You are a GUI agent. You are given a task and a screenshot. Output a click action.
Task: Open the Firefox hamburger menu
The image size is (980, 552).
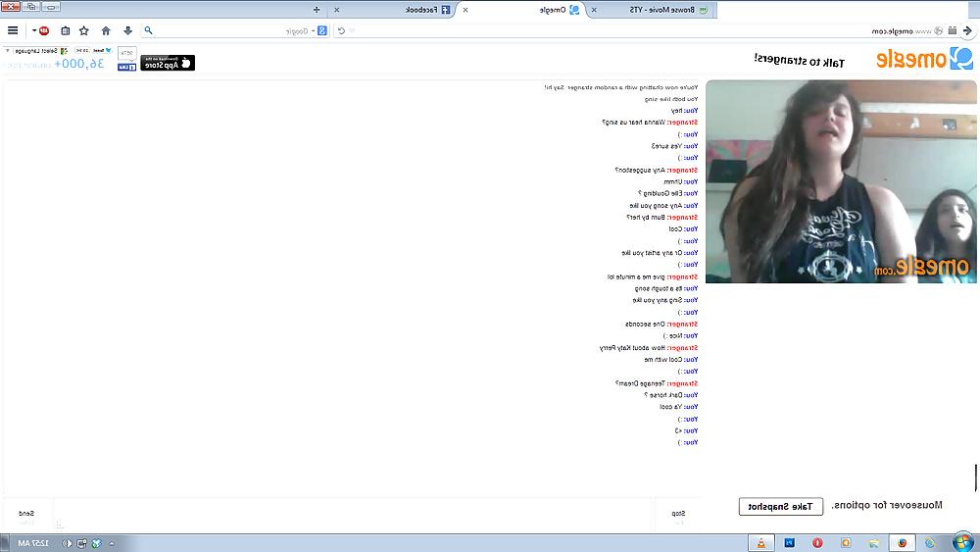(13, 30)
